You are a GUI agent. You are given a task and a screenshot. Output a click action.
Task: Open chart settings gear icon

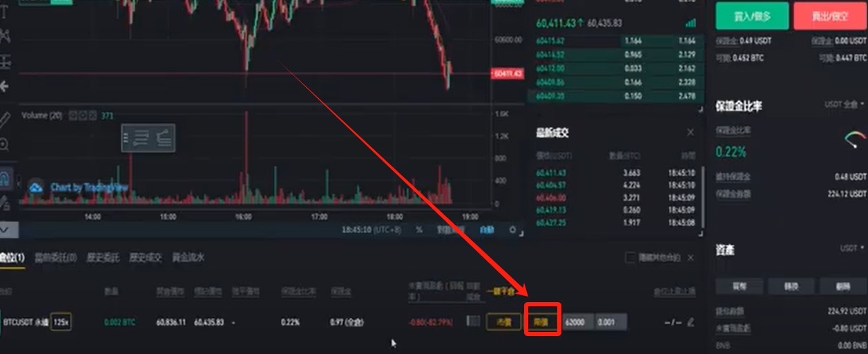[x=512, y=230]
